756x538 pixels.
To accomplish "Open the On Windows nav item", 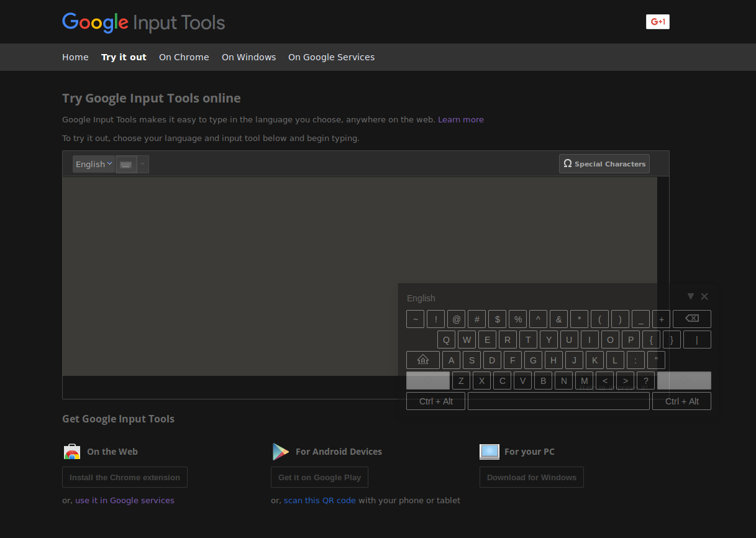I will [x=248, y=57].
